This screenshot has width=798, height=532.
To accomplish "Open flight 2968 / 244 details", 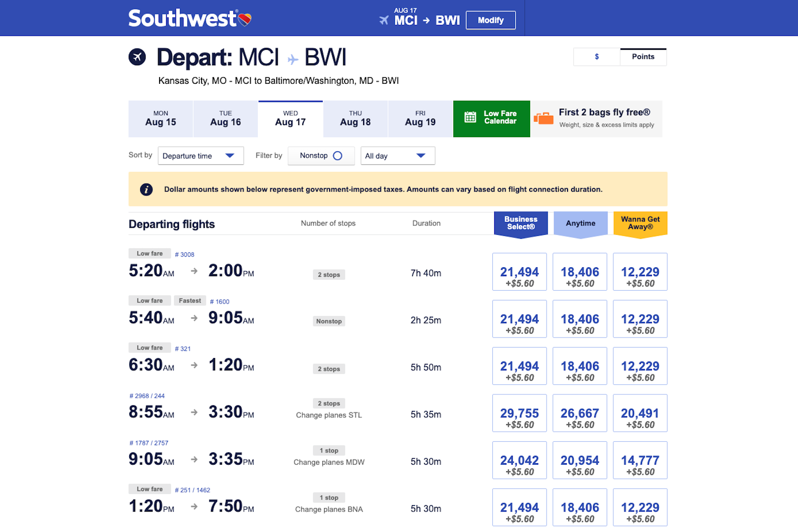I will (x=147, y=396).
